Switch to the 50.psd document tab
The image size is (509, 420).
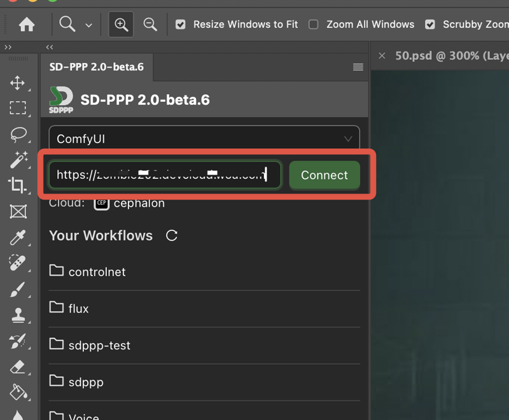click(x=452, y=56)
